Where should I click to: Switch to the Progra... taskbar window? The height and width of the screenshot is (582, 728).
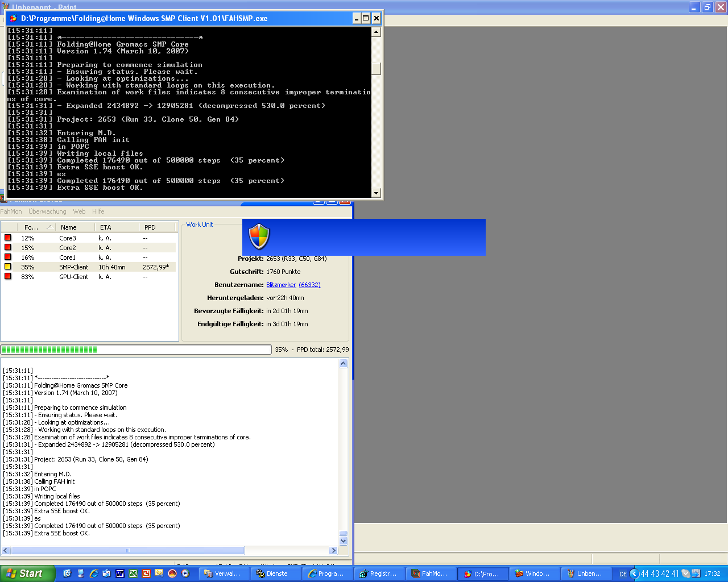pos(329,573)
